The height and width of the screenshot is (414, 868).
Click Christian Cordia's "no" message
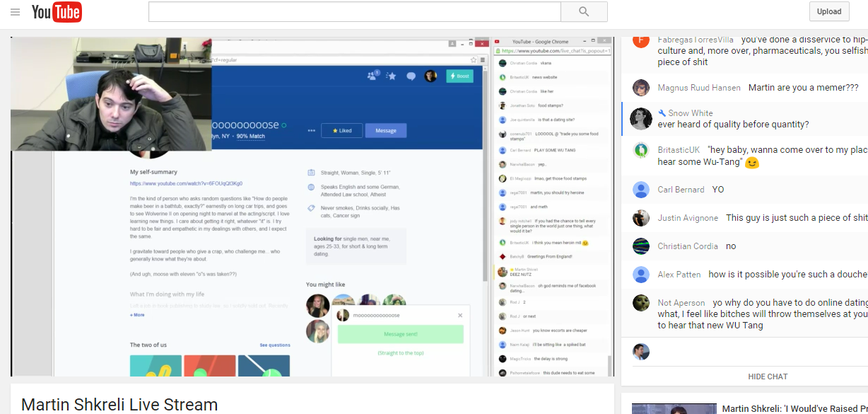[731, 246]
